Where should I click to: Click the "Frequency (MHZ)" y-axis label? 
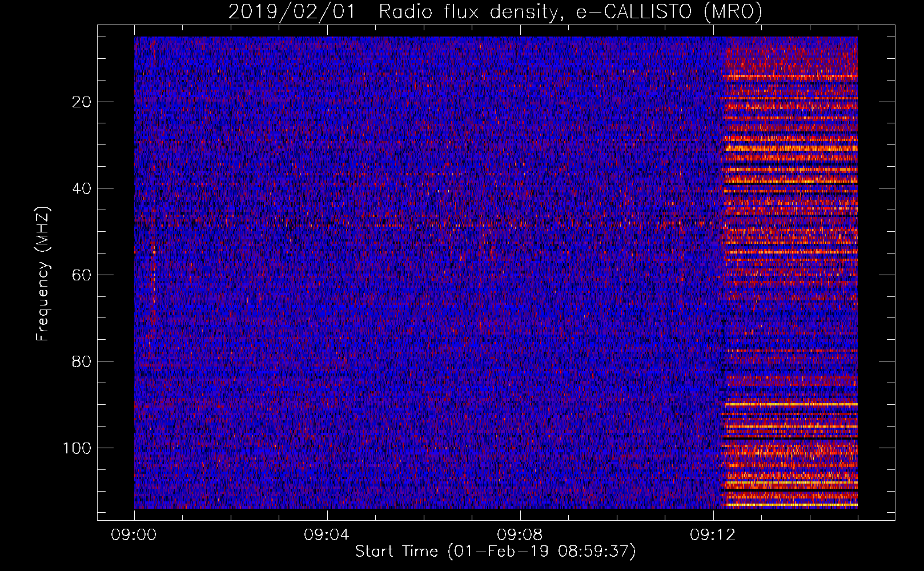click(43, 274)
